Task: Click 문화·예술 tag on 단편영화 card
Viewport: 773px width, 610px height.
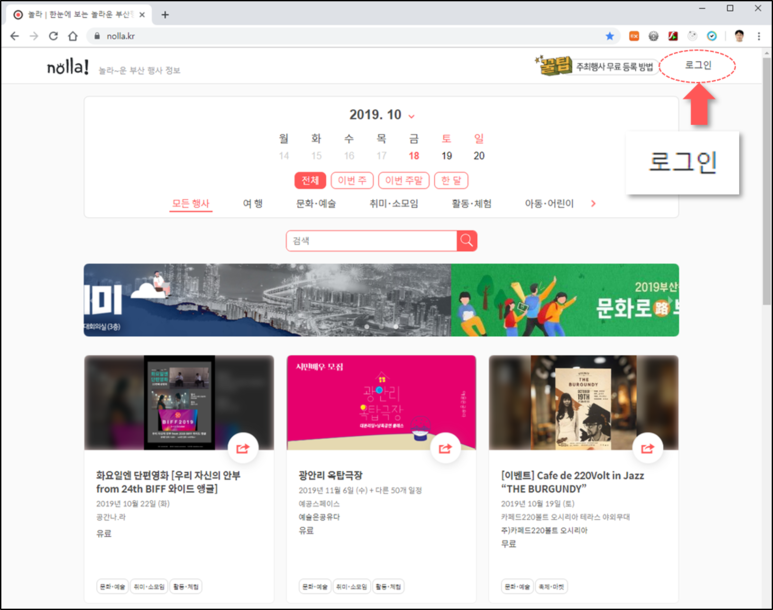Action: [112, 586]
